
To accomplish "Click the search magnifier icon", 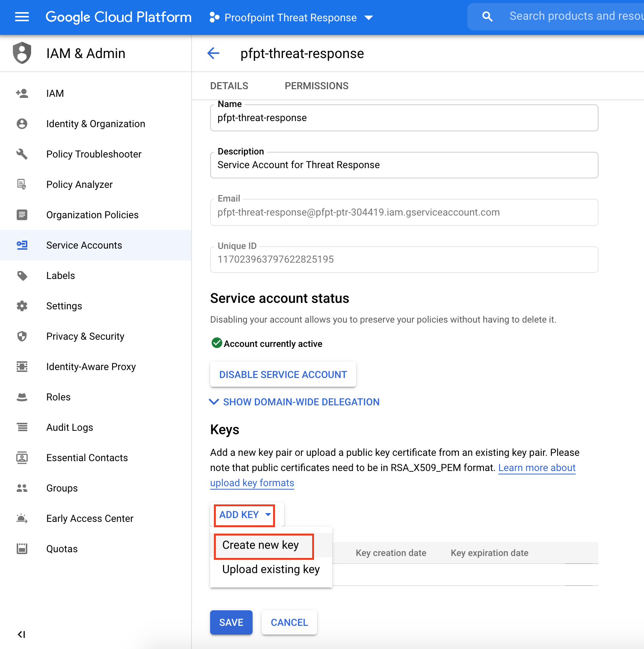I will pyautogui.click(x=487, y=17).
